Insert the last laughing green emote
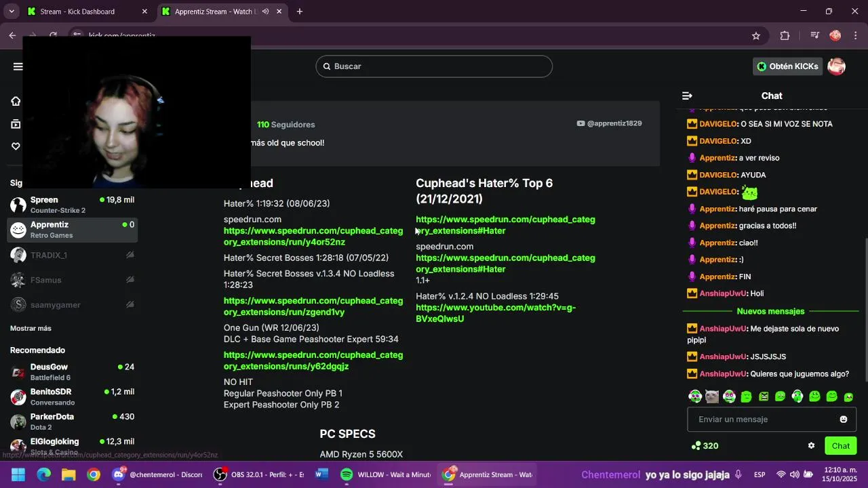868x488 pixels. 848,397
